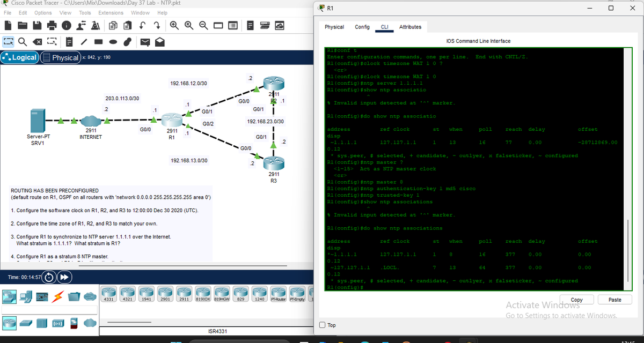The image size is (644, 343).
Task: Choose the Resize Shape tool
Action: (52, 41)
